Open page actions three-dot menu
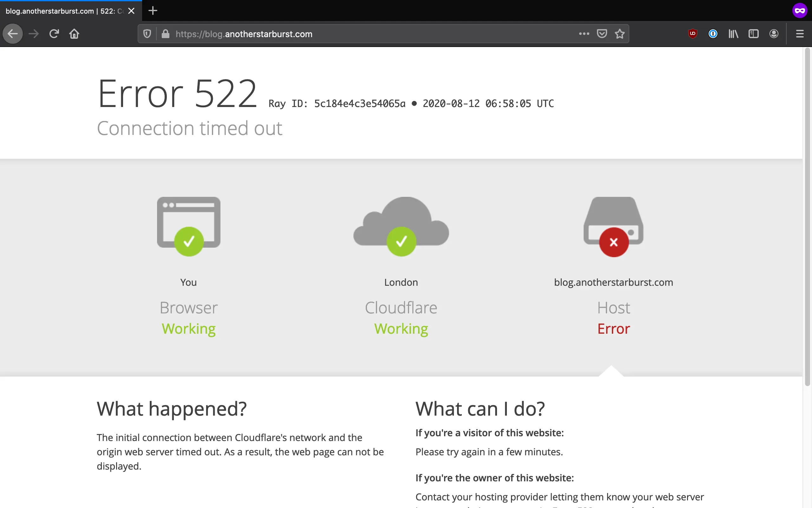The image size is (812, 508). 584,34
